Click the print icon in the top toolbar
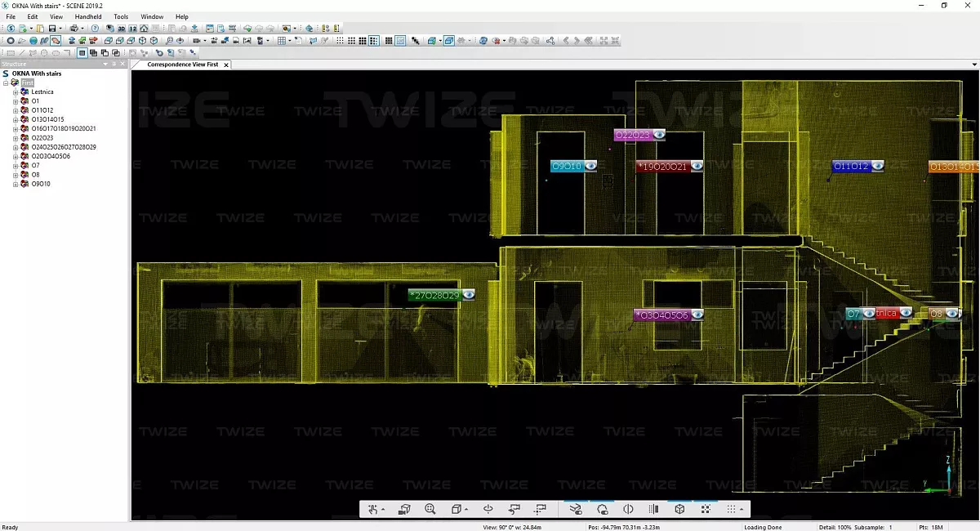The height and width of the screenshot is (531, 980). [x=73, y=29]
